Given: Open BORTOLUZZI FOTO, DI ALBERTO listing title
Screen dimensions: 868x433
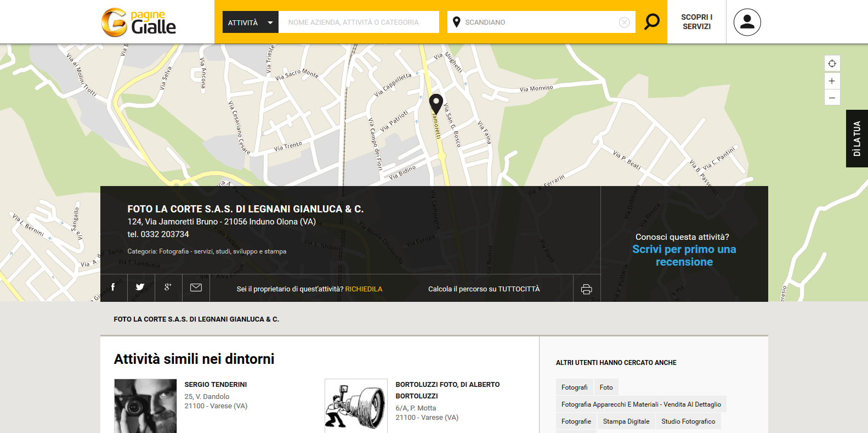Looking at the screenshot, I should click(x=447, y=390).
